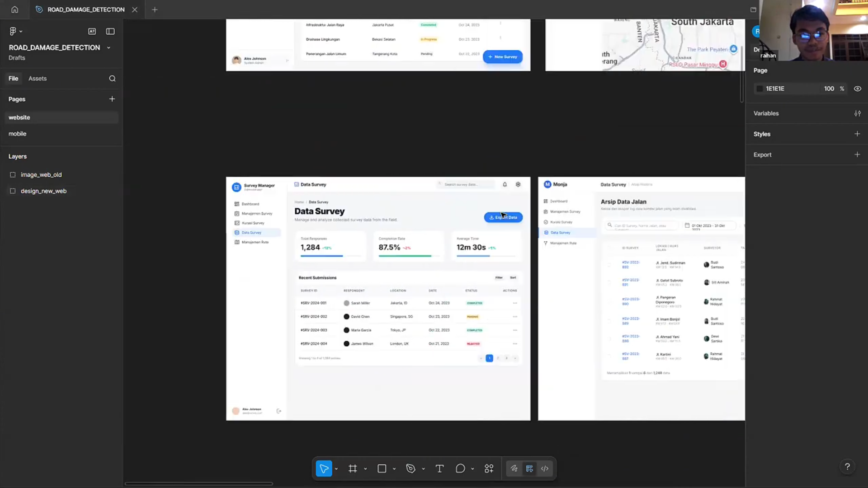Screen dimensions: 868x488
Task: Toggle Dev Mode in bottom toolbar
Action: [545, 469]
